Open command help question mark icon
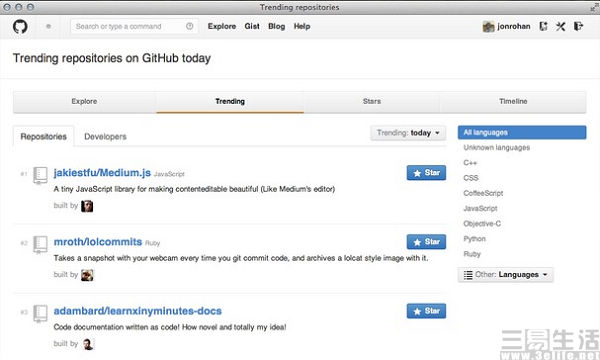The width and height of the screenshot is (600, 360). coord(189,26)
